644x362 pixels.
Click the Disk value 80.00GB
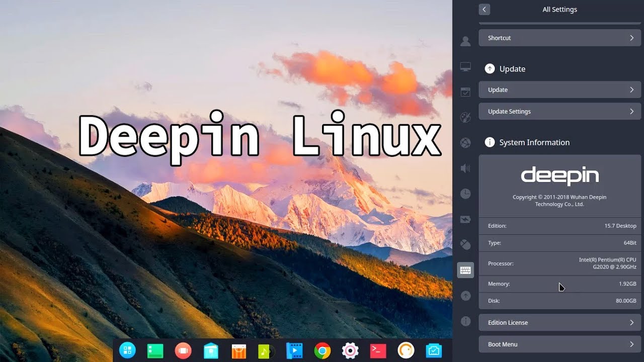[x=626, y=301]
